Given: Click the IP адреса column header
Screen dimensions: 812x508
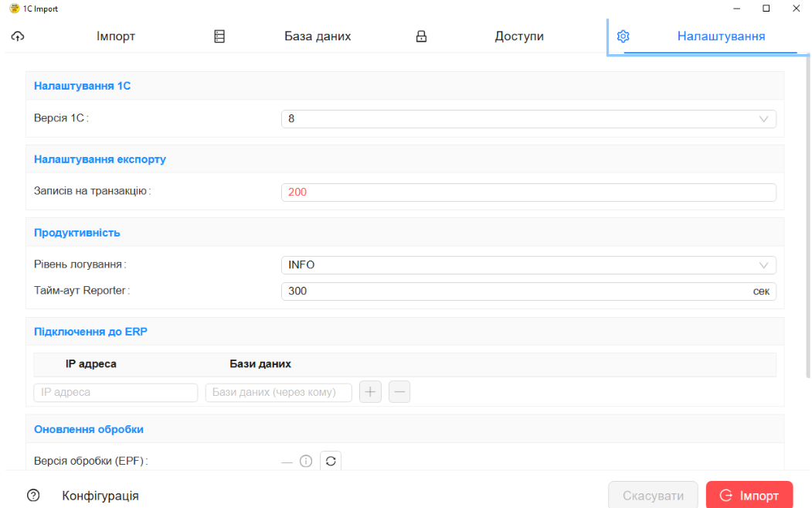Looking at the screenshot, I should [x=90, y=364].
